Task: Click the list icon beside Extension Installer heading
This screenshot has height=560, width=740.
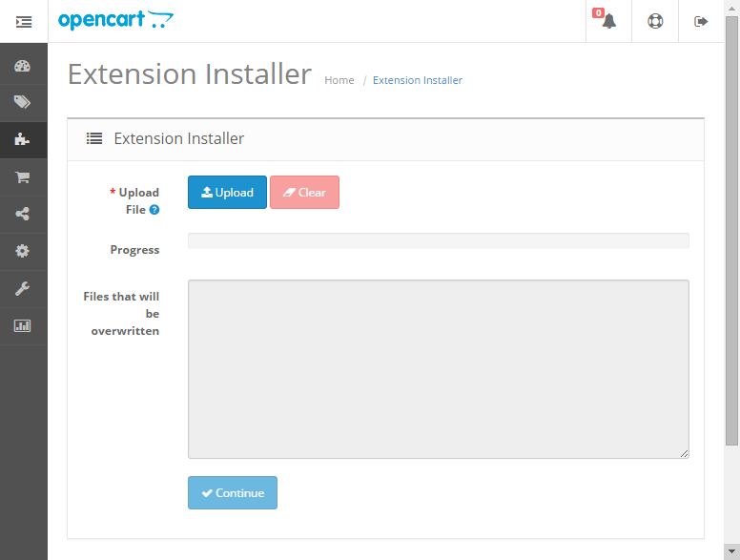Action: point(94,138)
